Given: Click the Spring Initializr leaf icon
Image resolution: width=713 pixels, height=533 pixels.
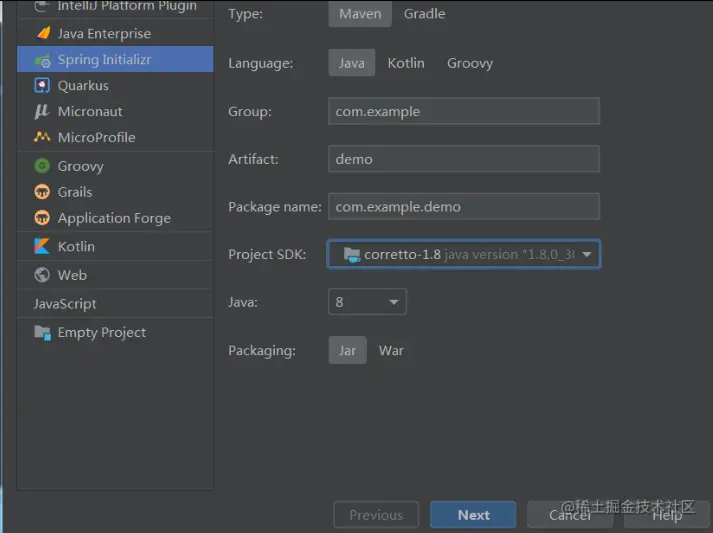Looking at the screenshot, I should pyautogui.click(x=43, y=60).
